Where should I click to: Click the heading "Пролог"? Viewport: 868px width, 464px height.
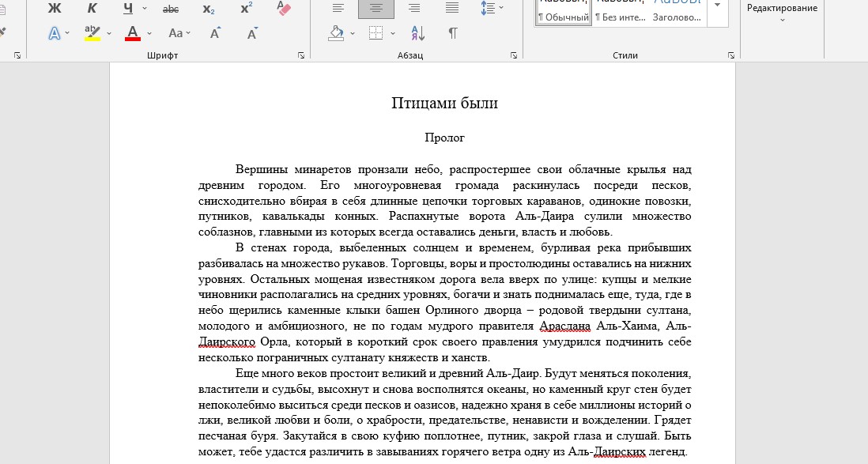444,138
